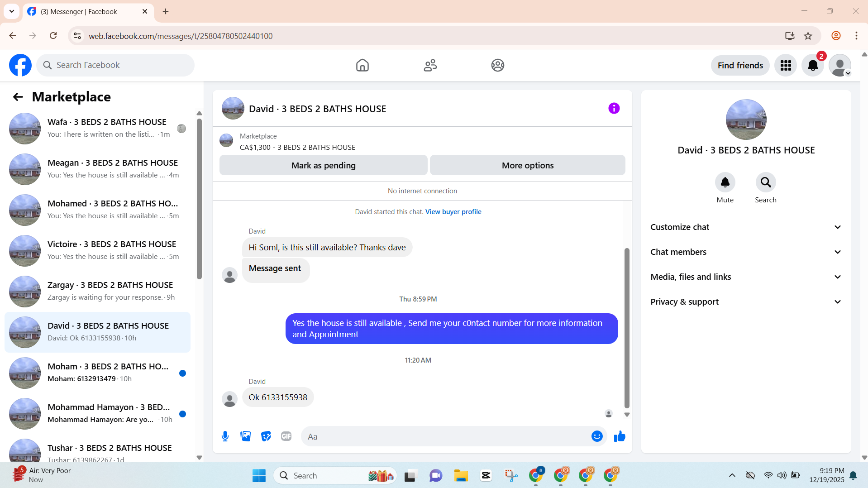
Task: Record a voice clip with microphone icon
Action: point(225,436)
